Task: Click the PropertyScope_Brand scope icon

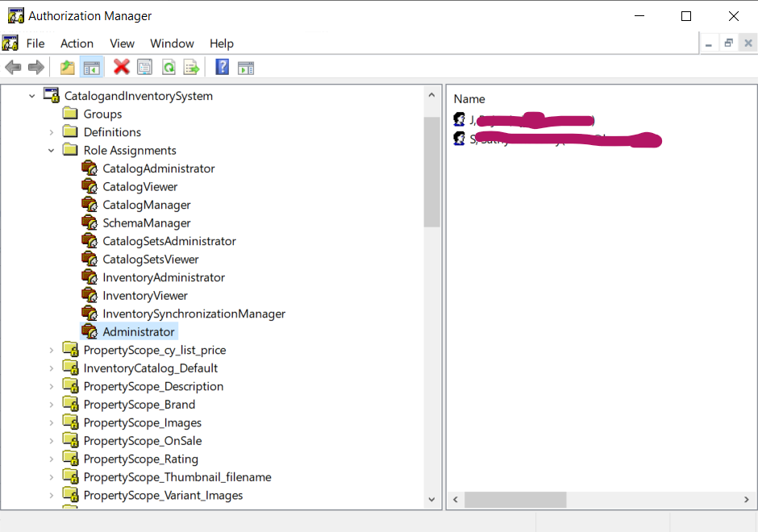Action: click(71, 404)
